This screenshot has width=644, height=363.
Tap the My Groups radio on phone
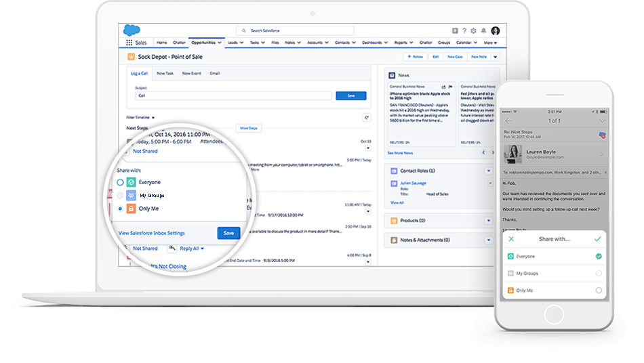point(599,273)
